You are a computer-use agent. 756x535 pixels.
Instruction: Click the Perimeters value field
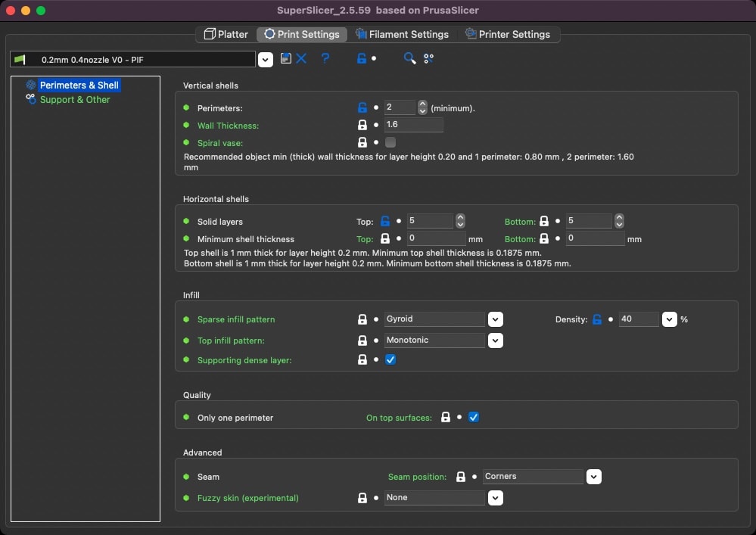click(400, 107)
